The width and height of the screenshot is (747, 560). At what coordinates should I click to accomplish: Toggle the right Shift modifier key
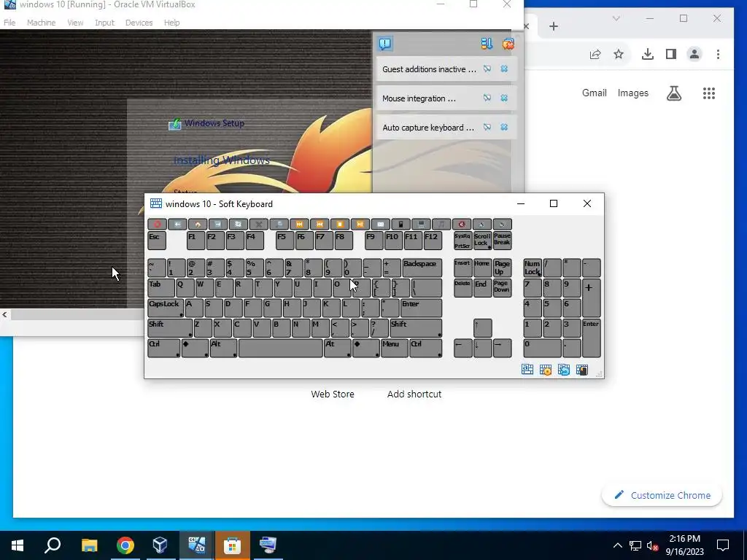click(415, 328)
